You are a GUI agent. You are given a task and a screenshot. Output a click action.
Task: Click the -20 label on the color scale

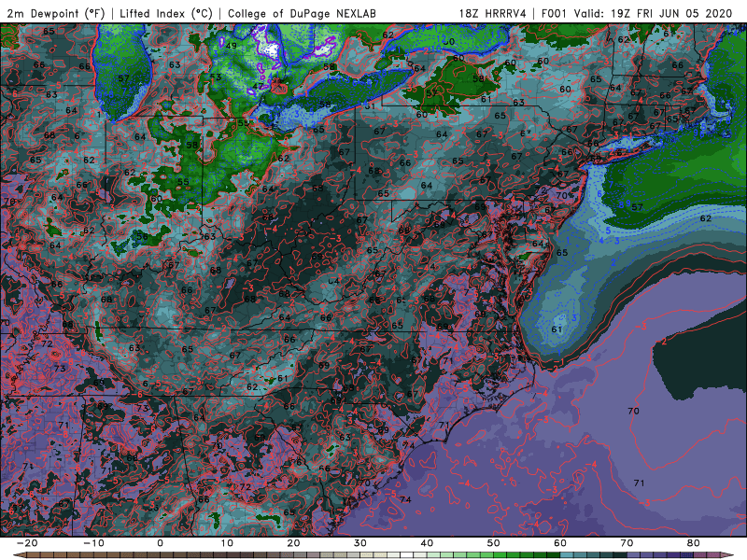[x=27, y=543]
